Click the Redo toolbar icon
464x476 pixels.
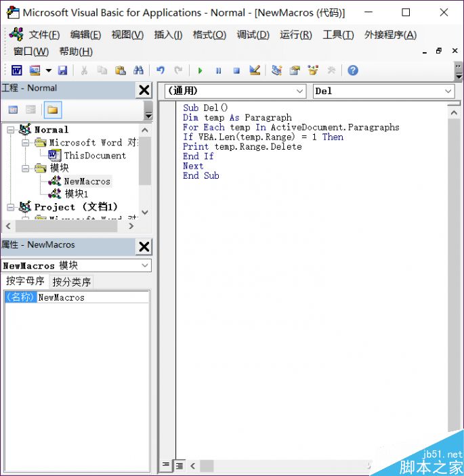(x=178, y=70)
